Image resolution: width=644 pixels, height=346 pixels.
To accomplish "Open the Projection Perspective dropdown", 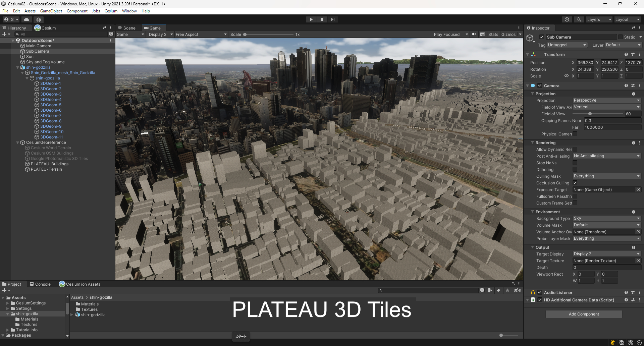I will (607, 100).
